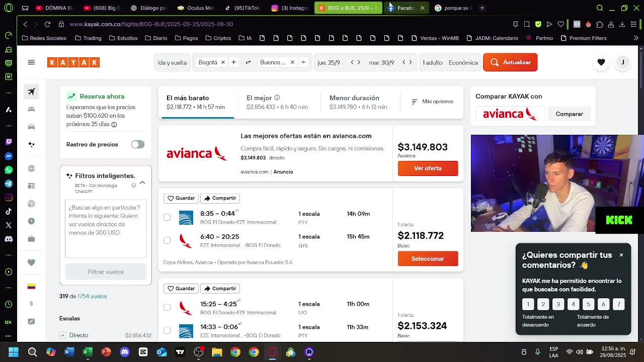This screenshot has height=362, width=644.
Task: Rate feedback with score 7
Action: coord(619,304)
